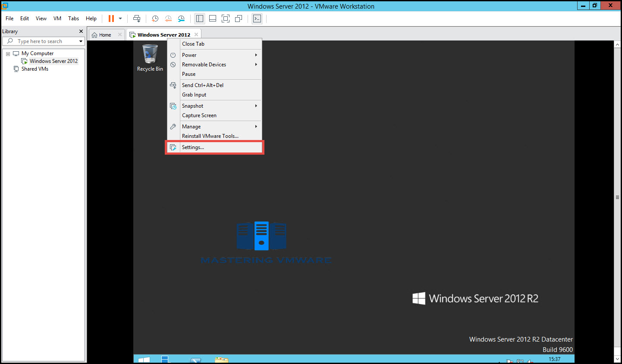Toggle the thumbnail bar view icon
The image size is (622, 364).
click(213, 19)
